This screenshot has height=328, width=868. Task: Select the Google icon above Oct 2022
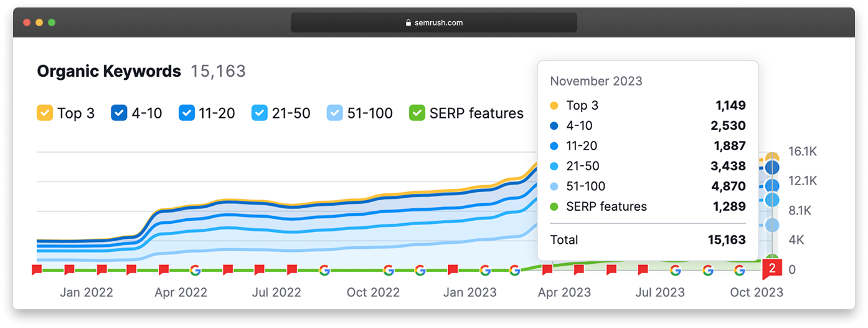[x=389, y=270]
